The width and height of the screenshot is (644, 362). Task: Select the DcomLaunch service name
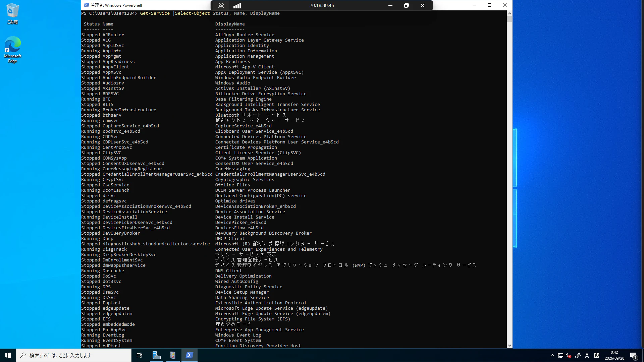tap(116, 190)
